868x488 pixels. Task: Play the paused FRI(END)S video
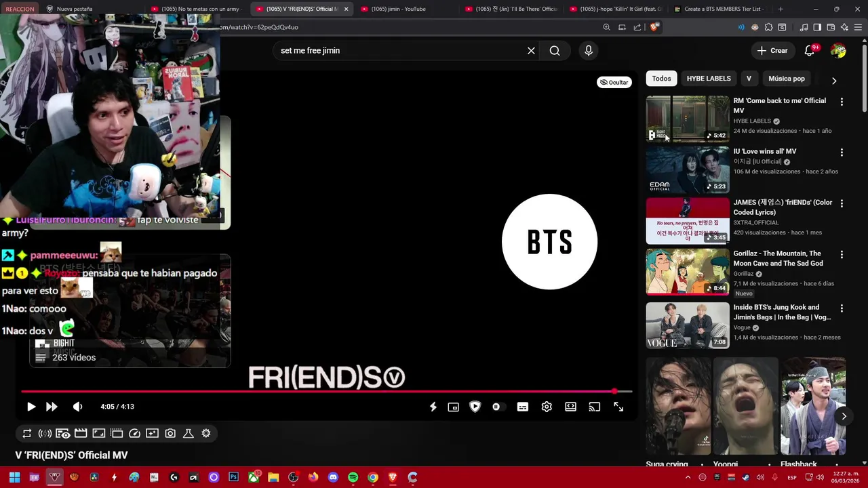[31, 407]
